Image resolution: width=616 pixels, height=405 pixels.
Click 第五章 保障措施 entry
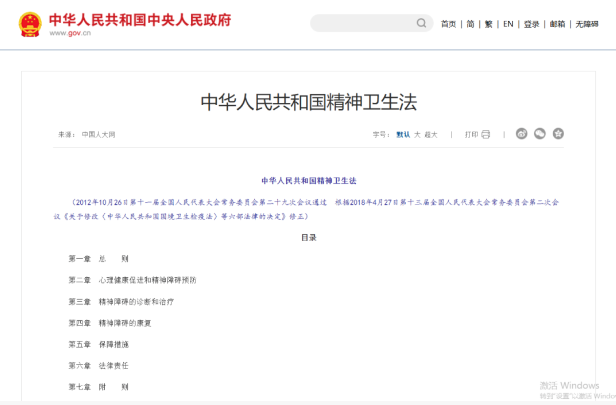99,345
